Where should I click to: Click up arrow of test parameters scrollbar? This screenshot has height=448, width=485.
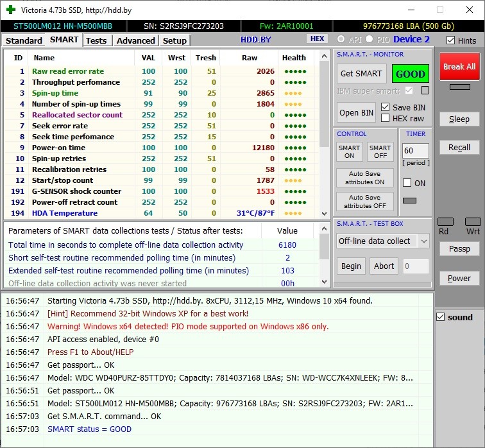pyautogui.click(x=324, y=228)
